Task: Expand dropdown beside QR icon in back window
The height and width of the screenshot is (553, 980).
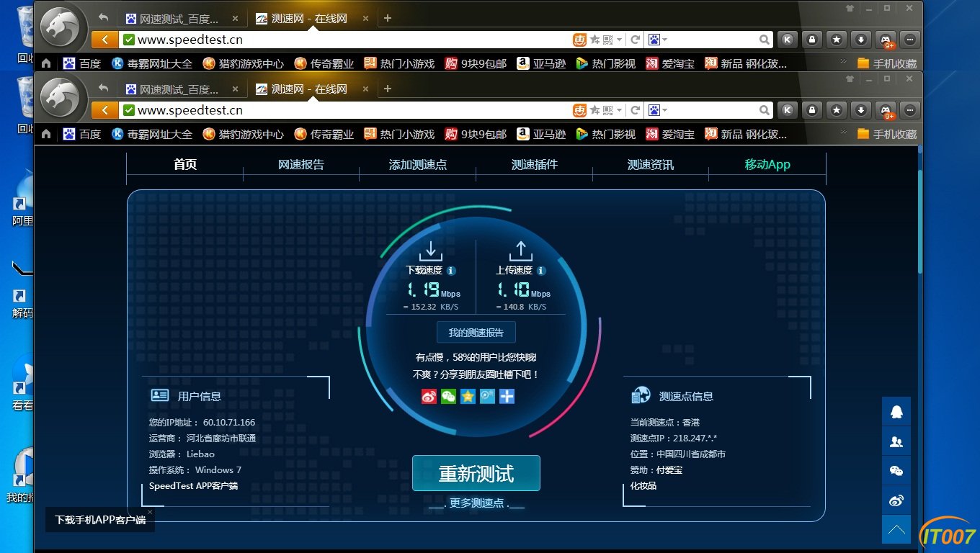Action: pos(619,40)
